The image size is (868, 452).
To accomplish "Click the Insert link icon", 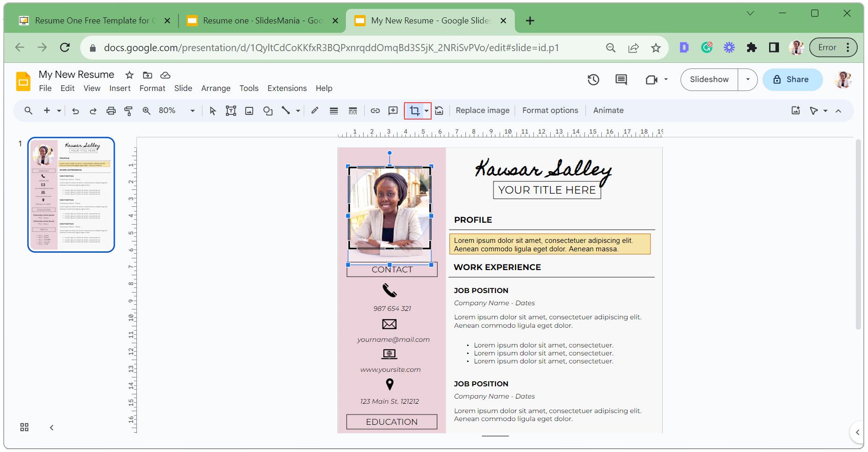I will click(x=375, y=111).
